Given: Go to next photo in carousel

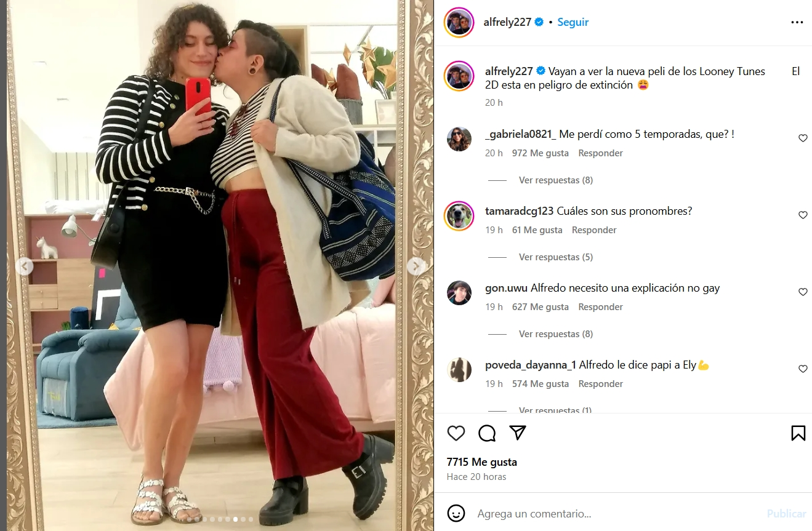Looking at the screenshot, I should click(x=416, y=266).
